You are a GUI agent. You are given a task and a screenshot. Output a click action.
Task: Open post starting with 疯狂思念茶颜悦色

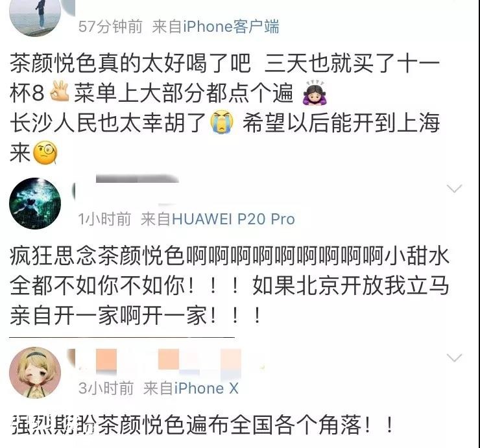pos(230,285)
